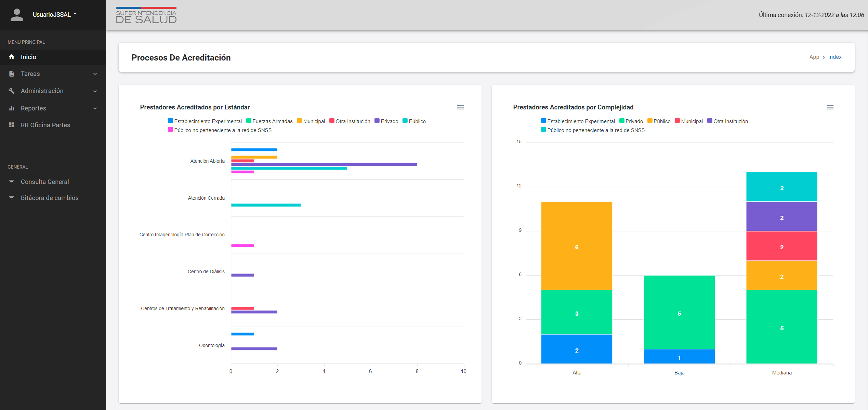Click the purple bar in Centro de Diálisis
The image size is (868, 410).
242,275
